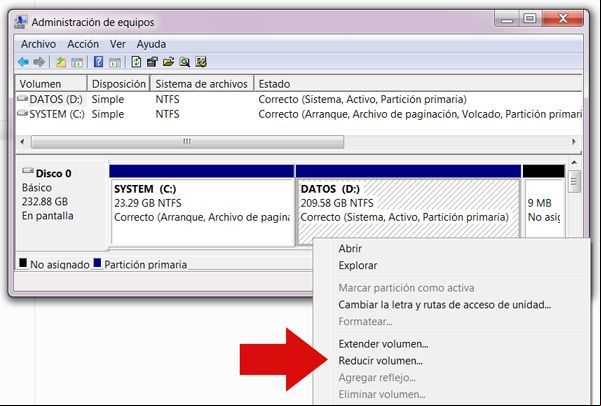Click the horizontal scrollbar right arrow

coord(574,141)
